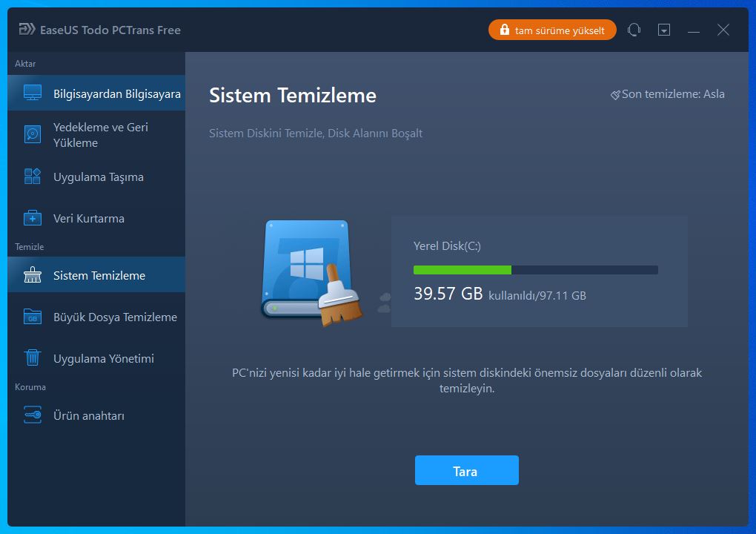The height and width of the screenshot is (534, 756).
Task: Open 'Uygulama Taşıma' section
Action: pos(96,177)
